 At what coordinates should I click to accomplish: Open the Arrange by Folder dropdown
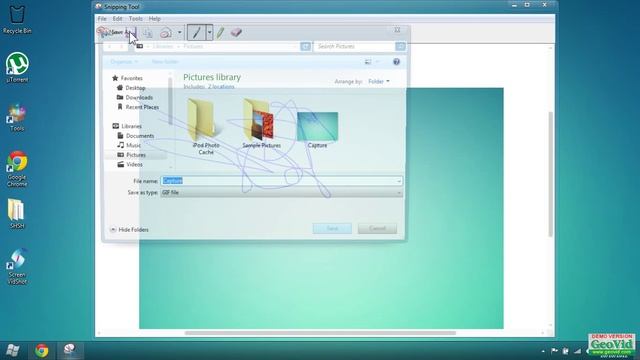[x=379, y=82]
